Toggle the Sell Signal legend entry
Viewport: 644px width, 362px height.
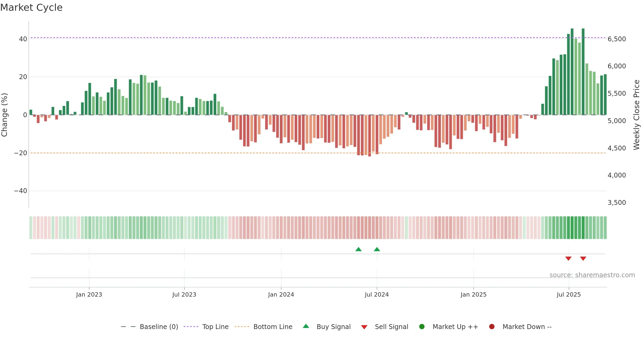385,327
